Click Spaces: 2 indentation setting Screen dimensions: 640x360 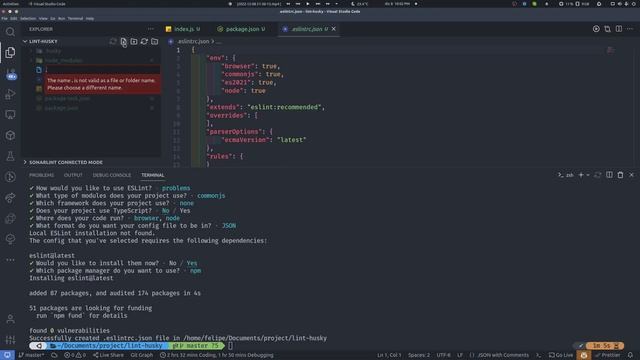click(x=419, y=355)
